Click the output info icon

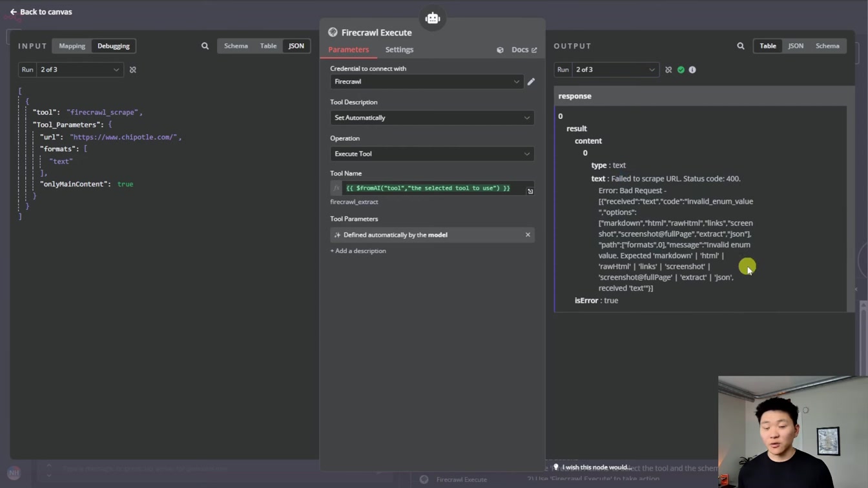(692, 70)
